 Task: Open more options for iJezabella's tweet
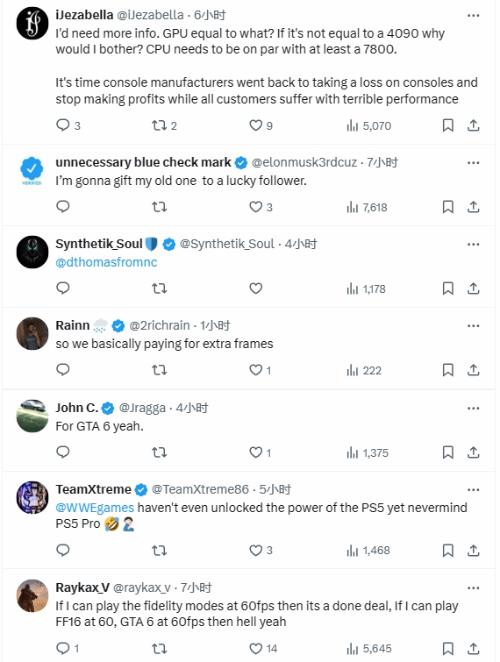[x=473, y=16]
